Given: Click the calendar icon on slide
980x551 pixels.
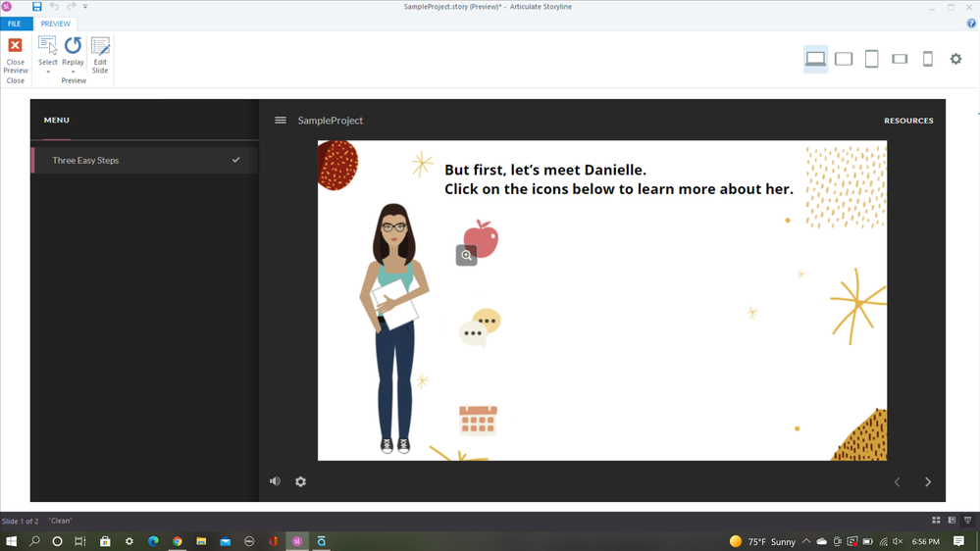Looking at the screenshot, I should [x=478, y=420].
